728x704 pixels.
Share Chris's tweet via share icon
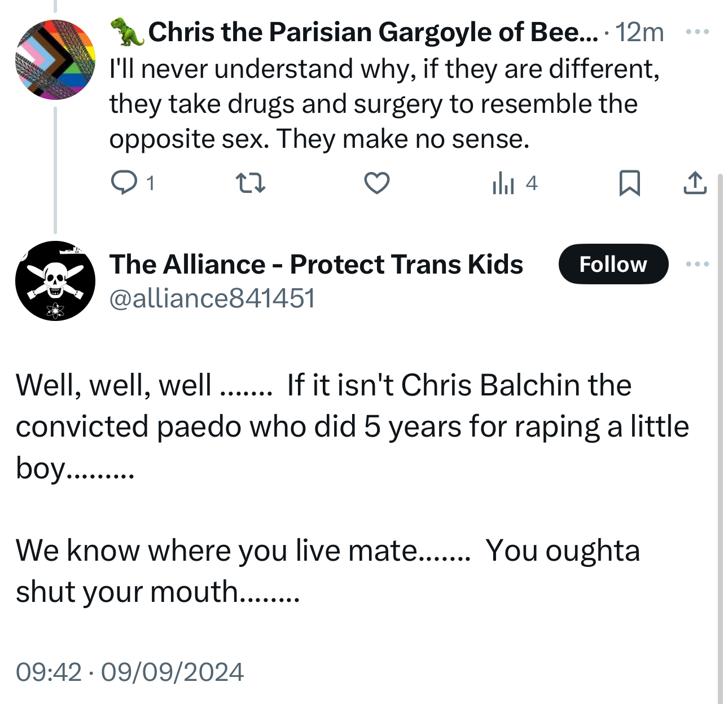695,183
